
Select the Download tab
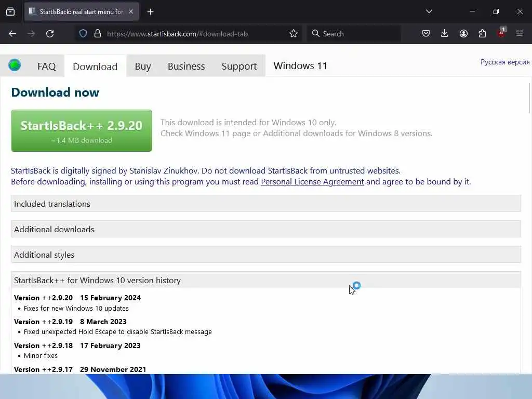(95, 66)
